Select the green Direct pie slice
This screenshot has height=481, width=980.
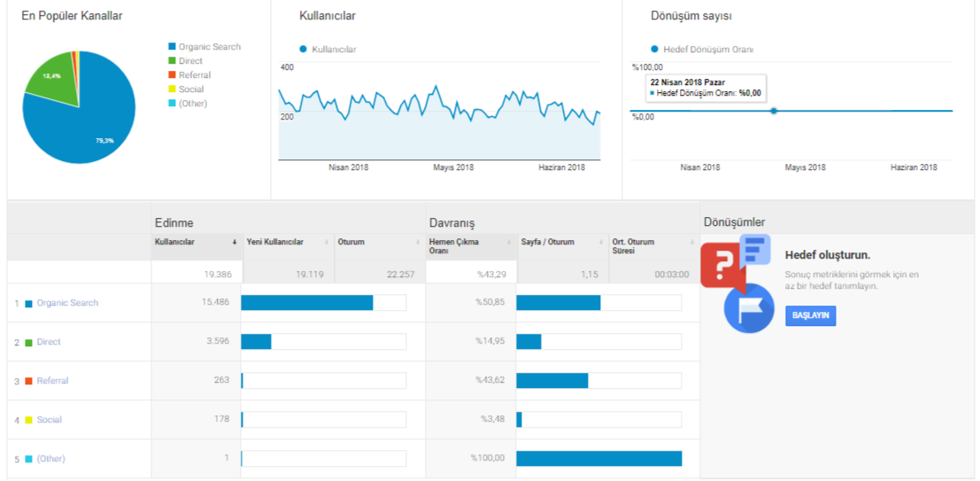pos(51,78)
